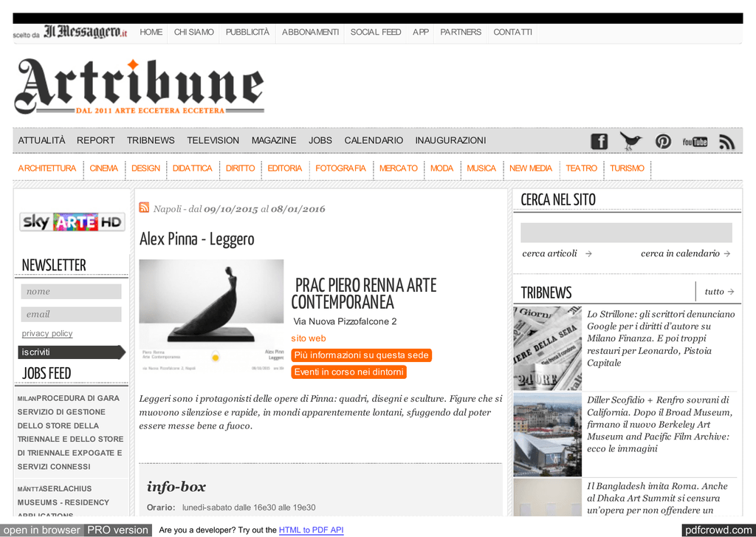Go to MAGAZINE section

pyautogui.click(x=274, y=140)
